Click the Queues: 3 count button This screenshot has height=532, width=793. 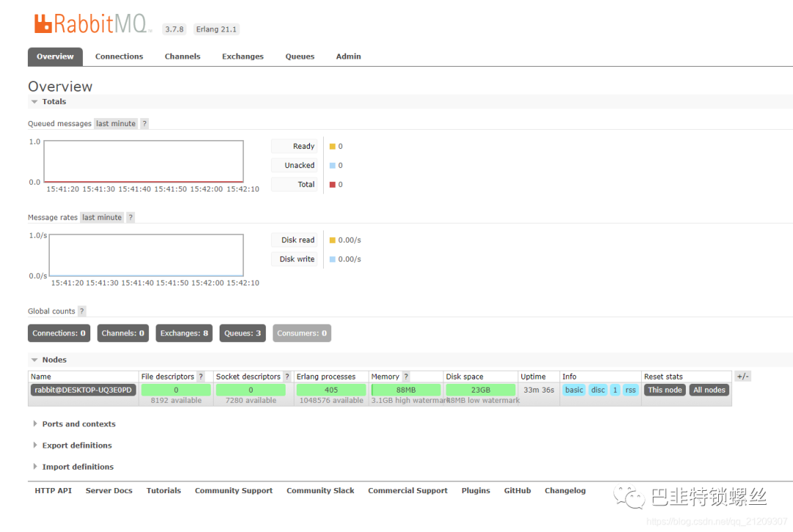click(243, 333)
